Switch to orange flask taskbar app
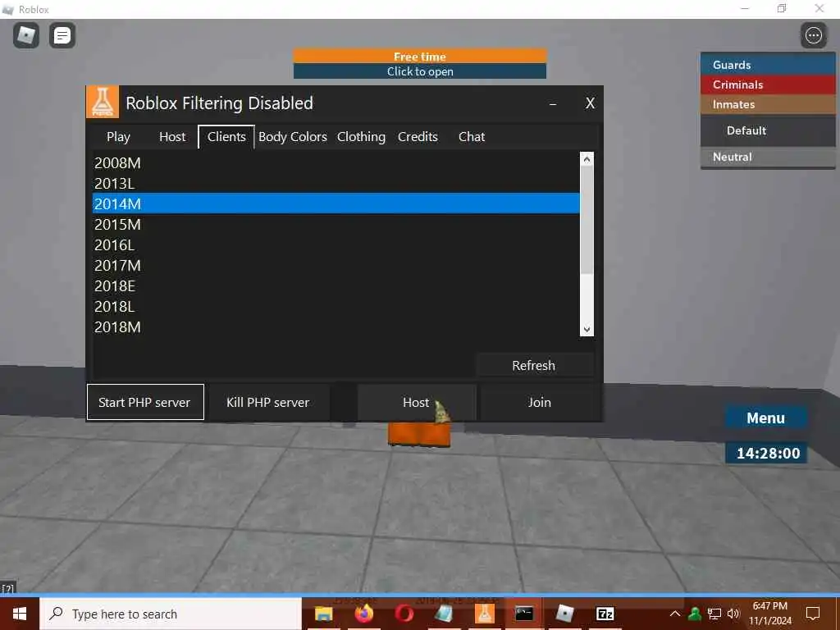Viewport: 840px width, 630px height. click(484, 614)
